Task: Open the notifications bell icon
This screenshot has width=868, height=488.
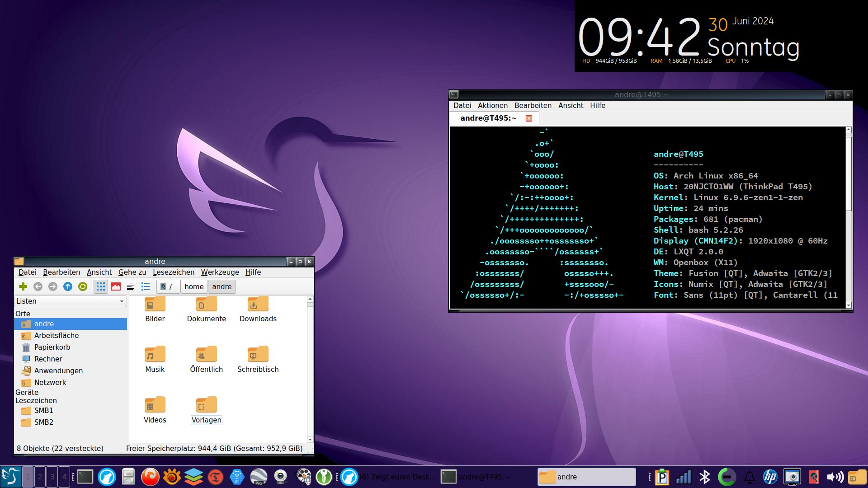Action: 749,477
